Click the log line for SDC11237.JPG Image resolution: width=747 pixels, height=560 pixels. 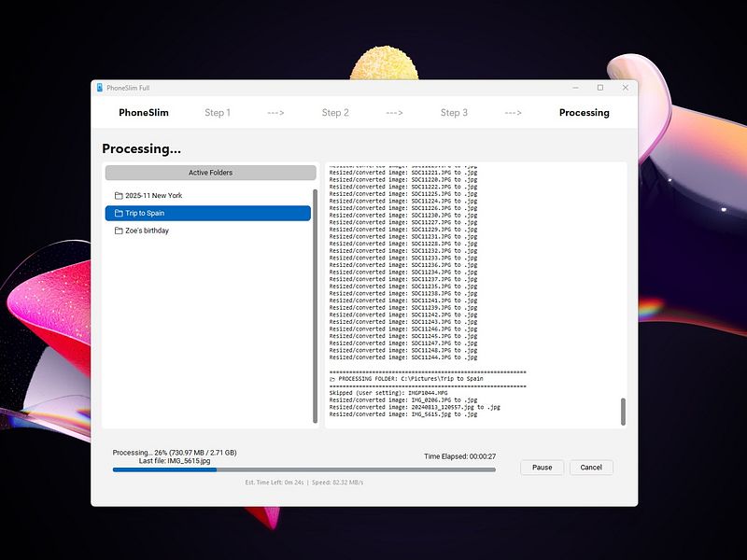(403, 279)
